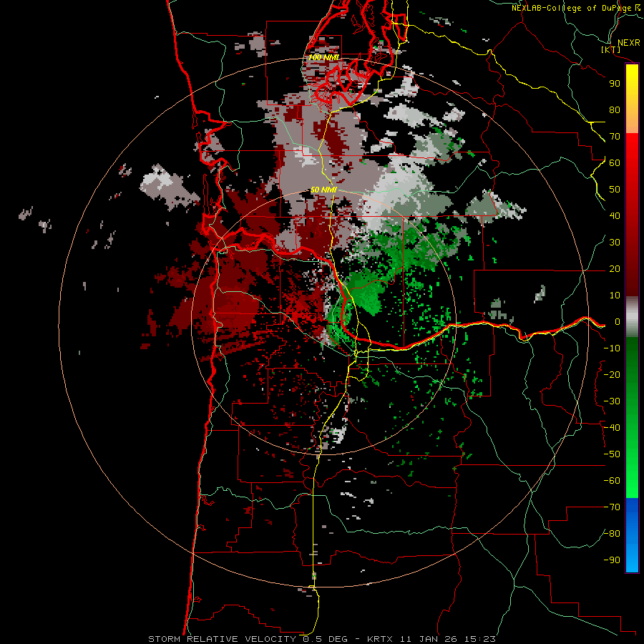Click the -60 value on velocity scale
The image size is (644, 644).
[612, 481]
